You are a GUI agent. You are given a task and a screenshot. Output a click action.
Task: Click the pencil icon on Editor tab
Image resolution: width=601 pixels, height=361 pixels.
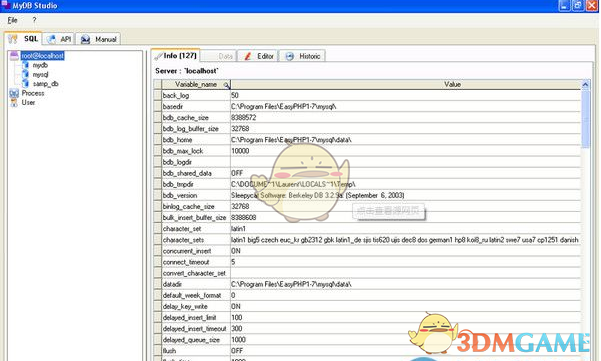[248, 56]
